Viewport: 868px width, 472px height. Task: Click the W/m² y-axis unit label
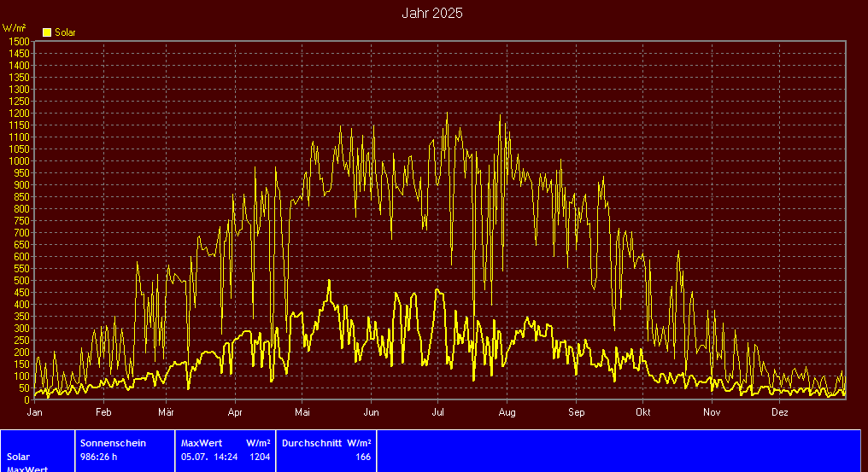15,28
